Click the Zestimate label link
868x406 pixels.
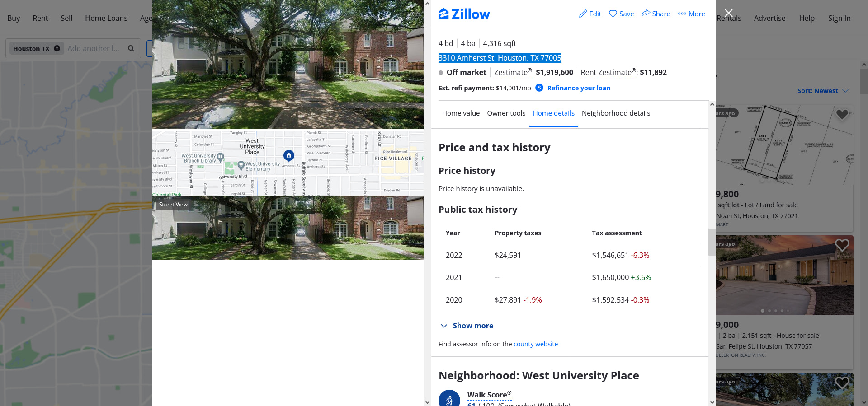pyautogui.click(x=513, y=72)
